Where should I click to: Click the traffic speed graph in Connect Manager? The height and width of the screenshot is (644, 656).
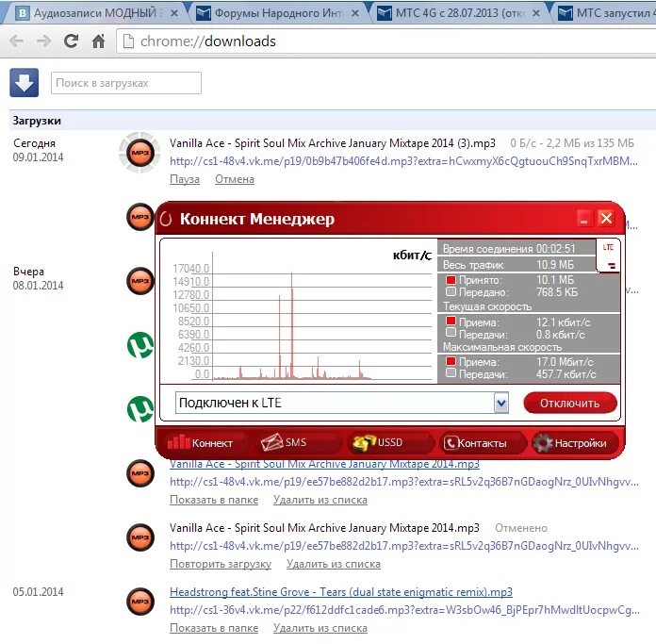coord(299,311)
